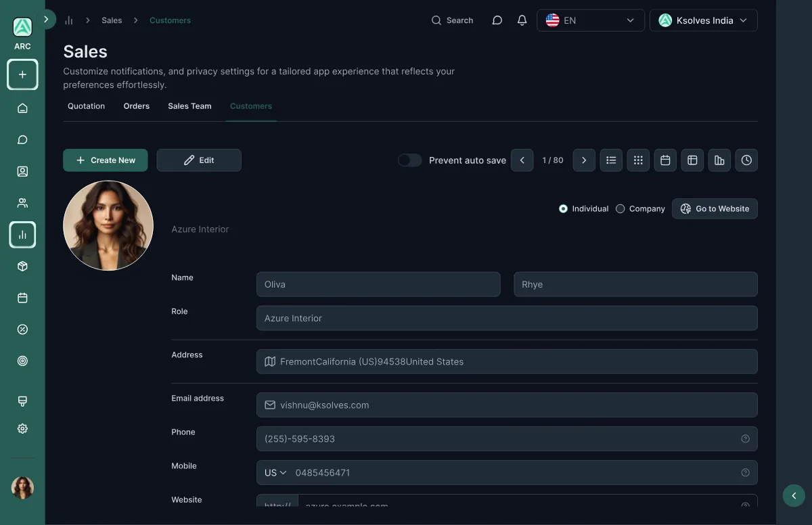Switch to calendar view icon in toolbar

tap(665, 160)
